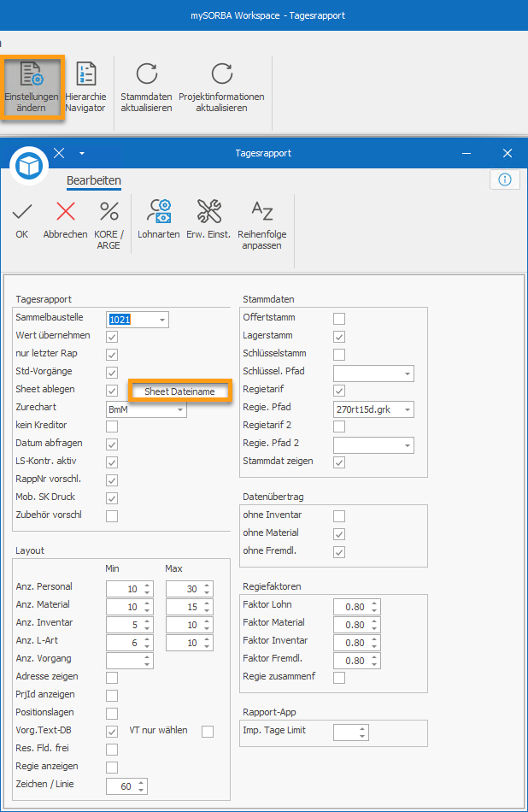
Task: Enable the Positionslagen checkbox
Action: pos(112,713)
